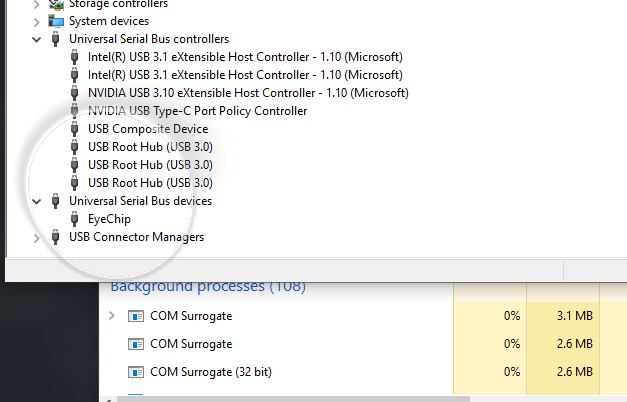Select the USB Composite Device entry
Screen dimensions: 627x402
click(148, 129)
